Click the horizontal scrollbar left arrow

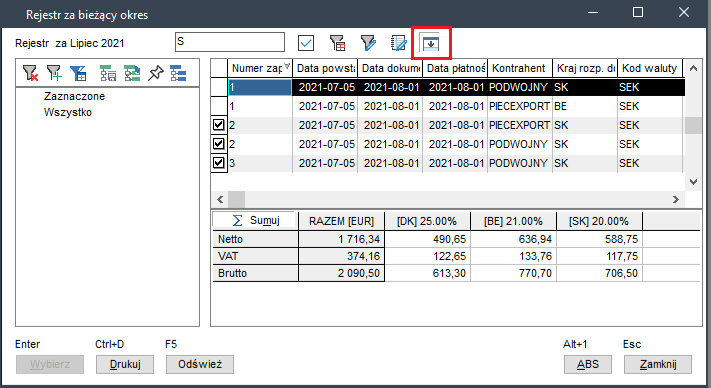(220, 199)
